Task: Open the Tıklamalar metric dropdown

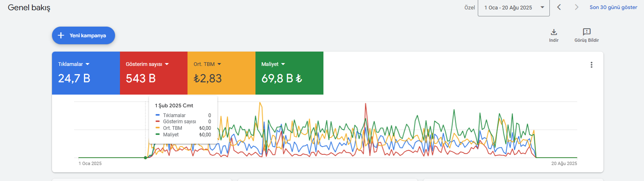Action: pyautogui.click(x=88, y=64)
